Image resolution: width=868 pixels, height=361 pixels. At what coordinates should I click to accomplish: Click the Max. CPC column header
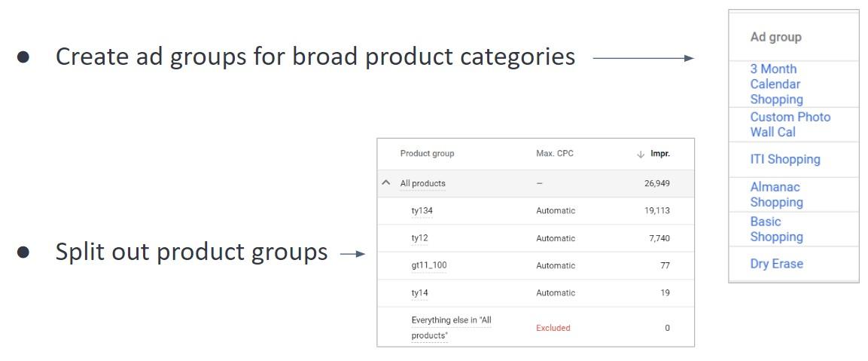click(x=554, y=154)
